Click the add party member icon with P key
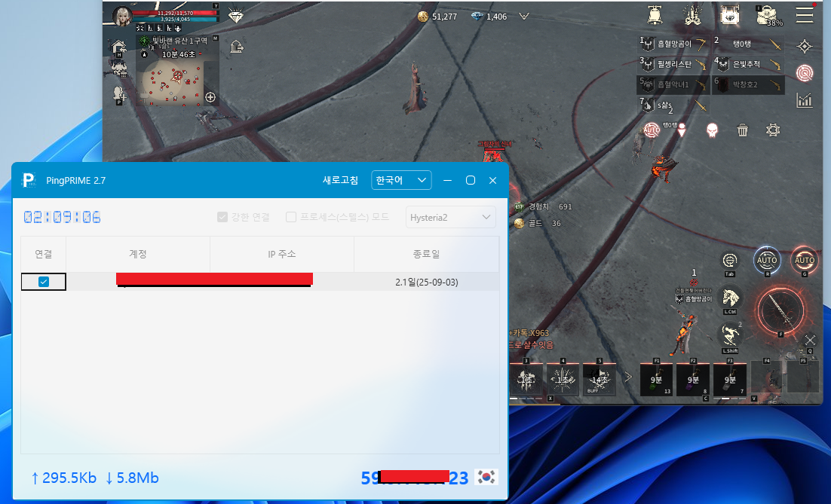Screen dimensions: 831x504 pyautogui.click(x=118, y=95)
